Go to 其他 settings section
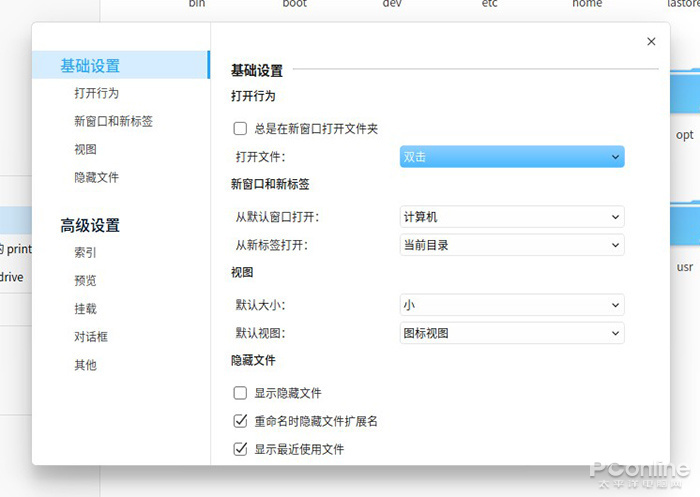Image resolution: width=700 pixels, height=497 pixels. [85, 365]
